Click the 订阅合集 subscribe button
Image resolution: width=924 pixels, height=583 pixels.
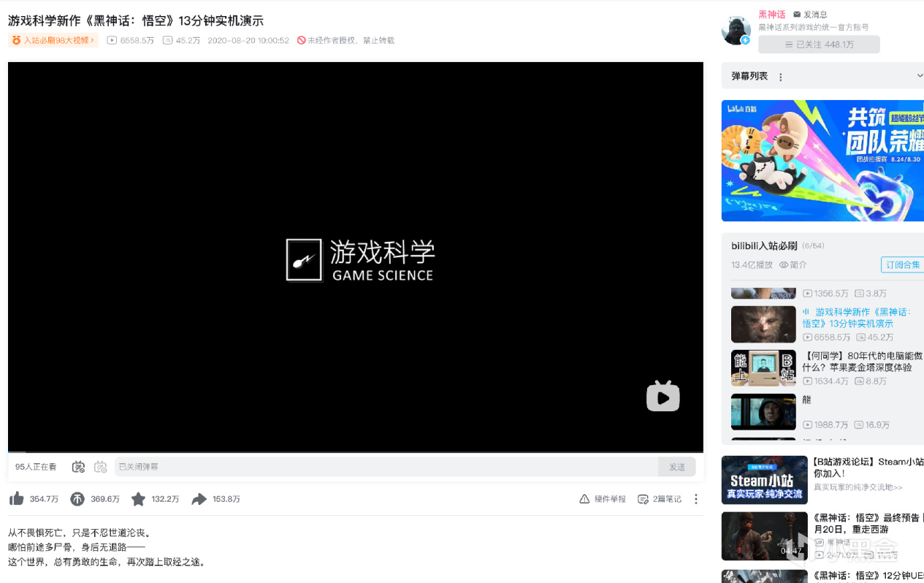coord(902,264)
